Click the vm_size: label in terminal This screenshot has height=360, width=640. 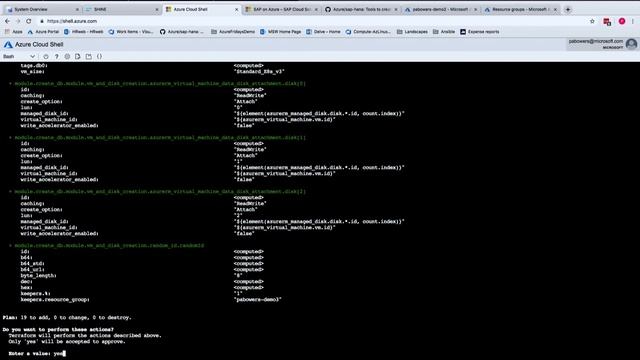(32, 71)
